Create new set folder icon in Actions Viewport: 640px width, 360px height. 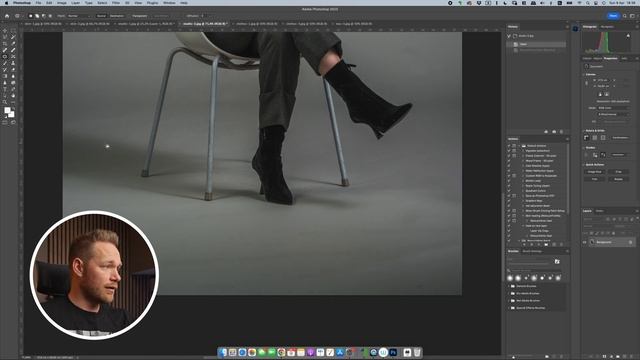[546, 244]
